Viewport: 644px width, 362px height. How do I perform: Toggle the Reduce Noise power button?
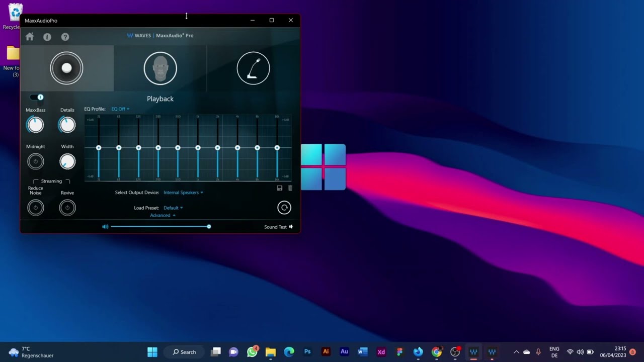click(35, 208)
